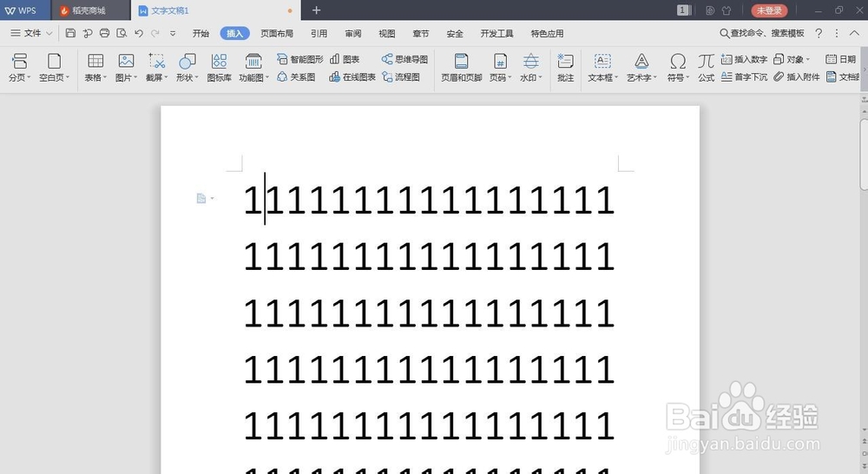The height and width of the screenshot is (474, 868).
Task: Insert the date (日期)
Action: (840, 59)
